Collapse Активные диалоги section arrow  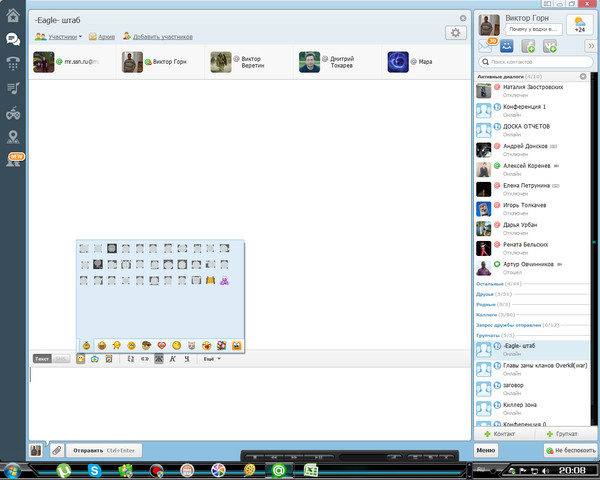[583, 77]
